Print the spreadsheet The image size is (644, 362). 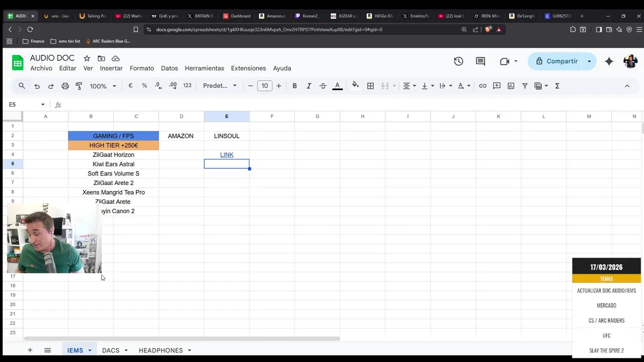(65, 86)
